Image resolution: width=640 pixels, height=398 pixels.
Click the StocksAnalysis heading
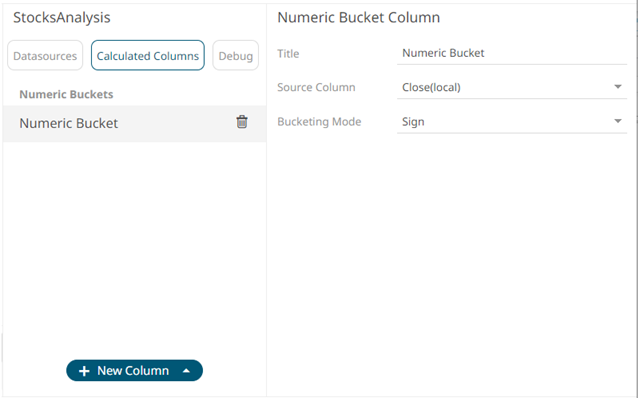pos(62,18)
